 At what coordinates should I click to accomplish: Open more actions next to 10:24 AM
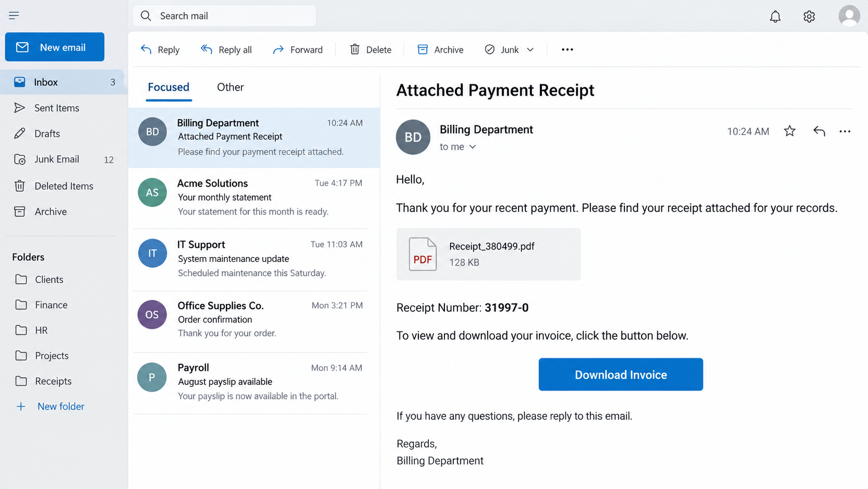[x=845, y=131]
